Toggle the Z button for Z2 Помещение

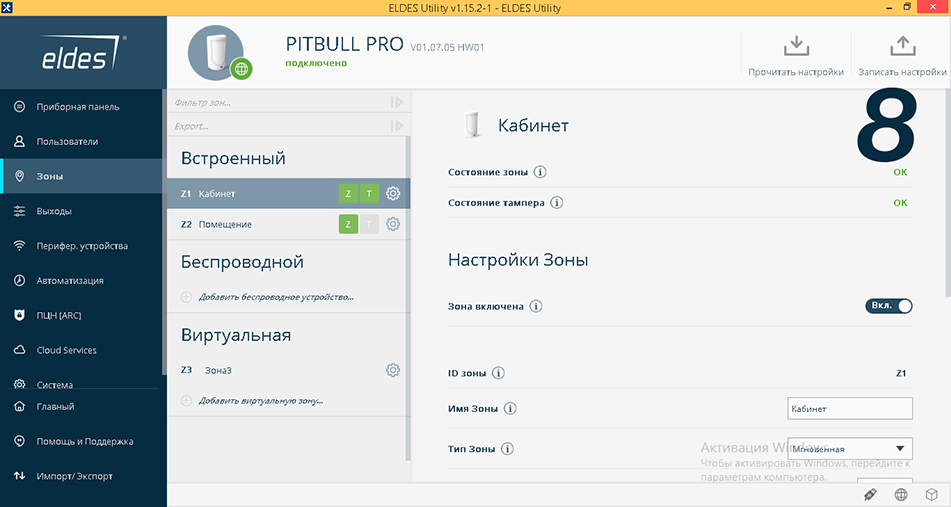(348, 224)
